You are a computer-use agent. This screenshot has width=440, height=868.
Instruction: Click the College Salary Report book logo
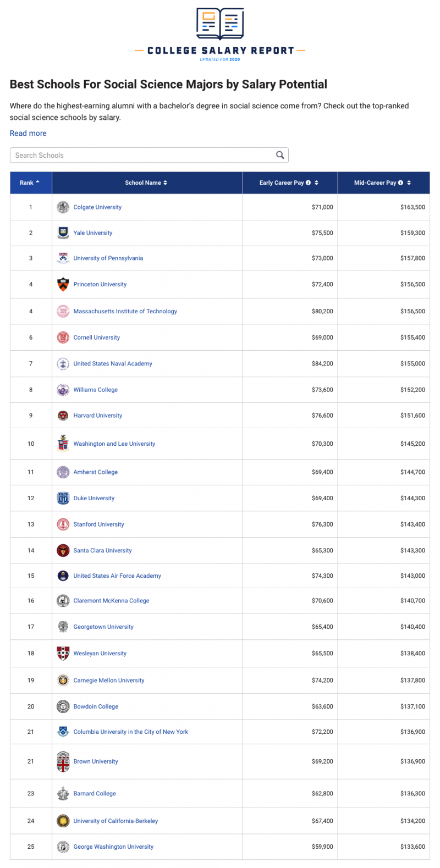(220, 24)
